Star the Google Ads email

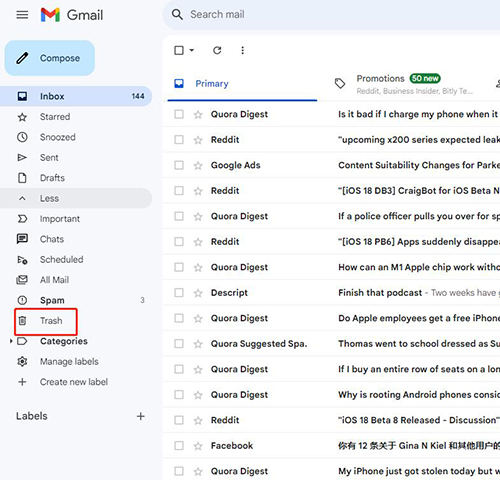(x=198, y=165)
